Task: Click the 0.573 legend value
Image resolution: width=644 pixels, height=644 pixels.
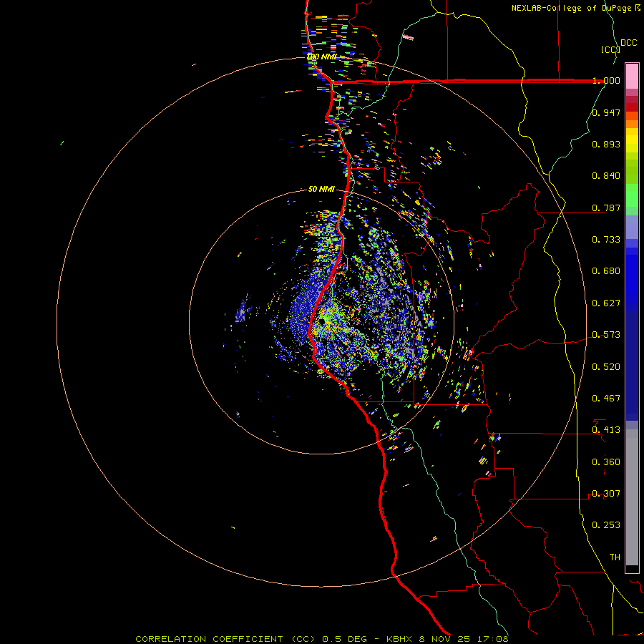Action: [606, 335]
